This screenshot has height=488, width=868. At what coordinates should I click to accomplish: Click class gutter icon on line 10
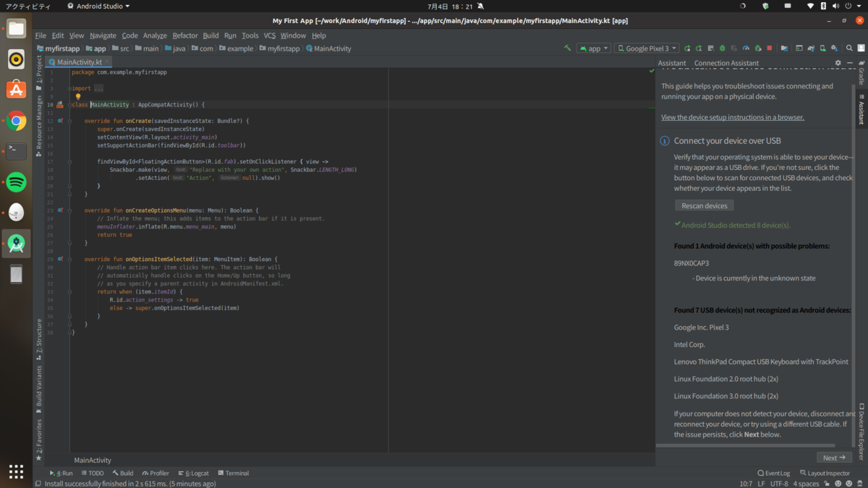tap(60, 105)
